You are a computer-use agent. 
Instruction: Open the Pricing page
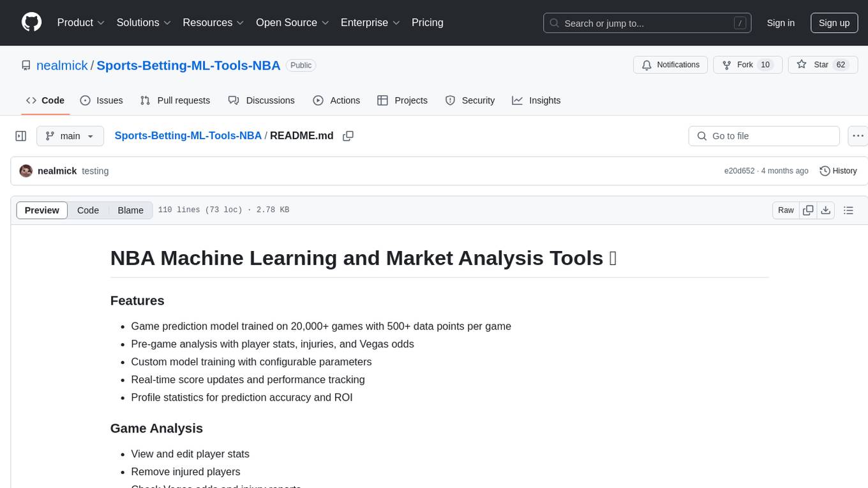[428, 22]
